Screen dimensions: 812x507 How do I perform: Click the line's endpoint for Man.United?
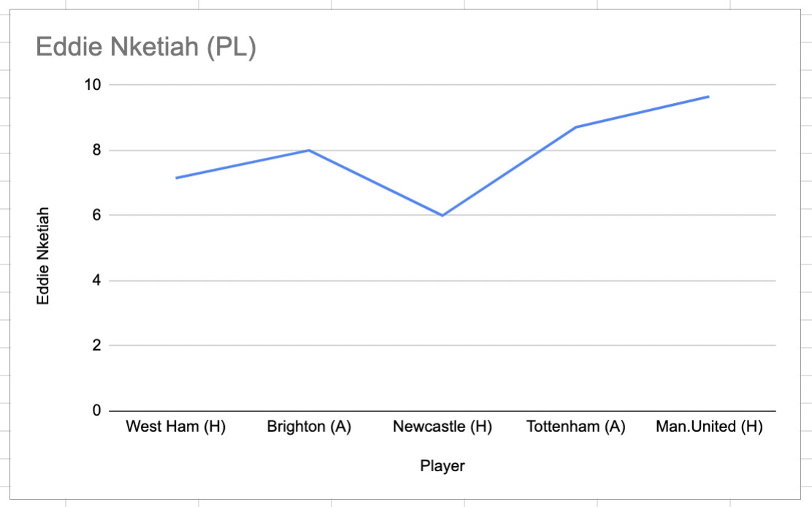[708, 96]
